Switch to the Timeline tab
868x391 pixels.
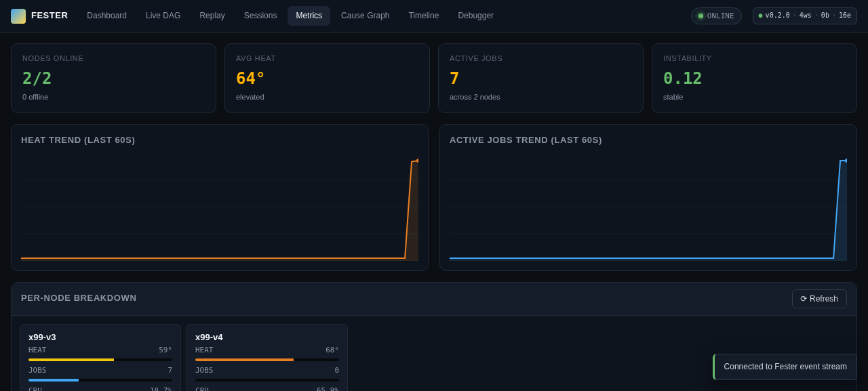(424, 16)
